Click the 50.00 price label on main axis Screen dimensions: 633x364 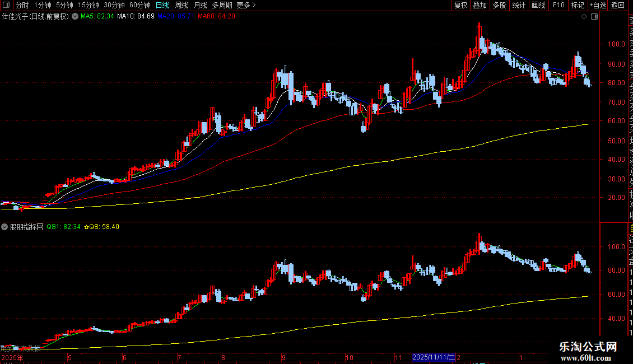coord(616,141)
